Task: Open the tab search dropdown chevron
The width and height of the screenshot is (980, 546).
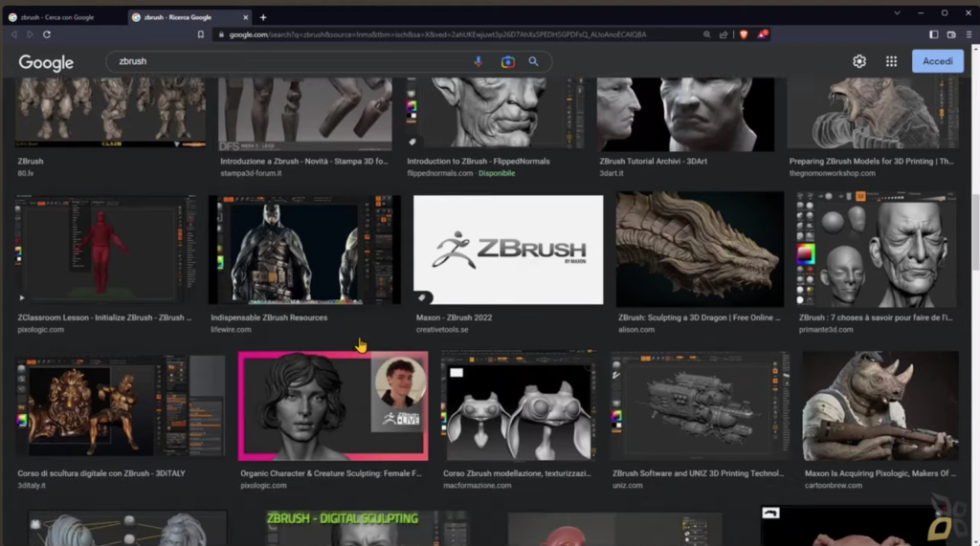Action: tap(897, 13)
